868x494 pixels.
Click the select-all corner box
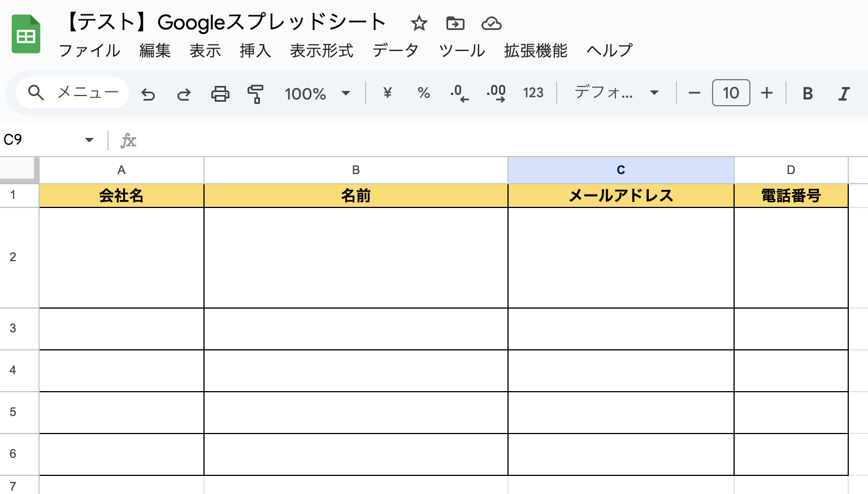click(18, 170)
